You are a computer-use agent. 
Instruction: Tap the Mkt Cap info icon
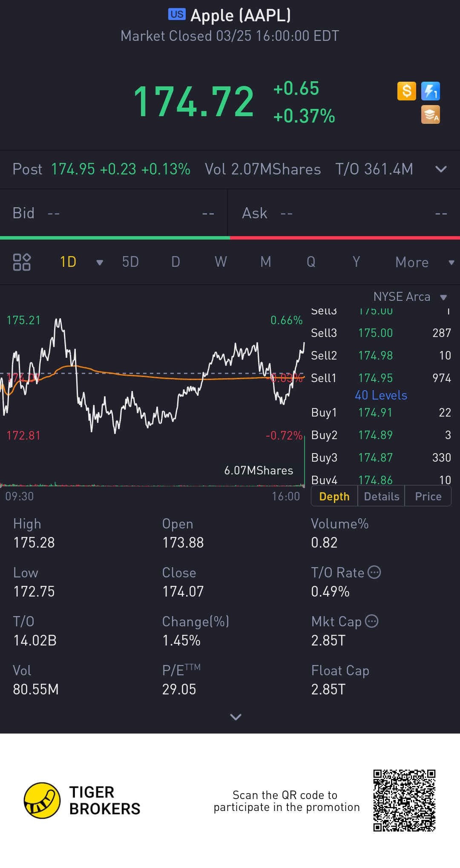click(x=371, y=621)
